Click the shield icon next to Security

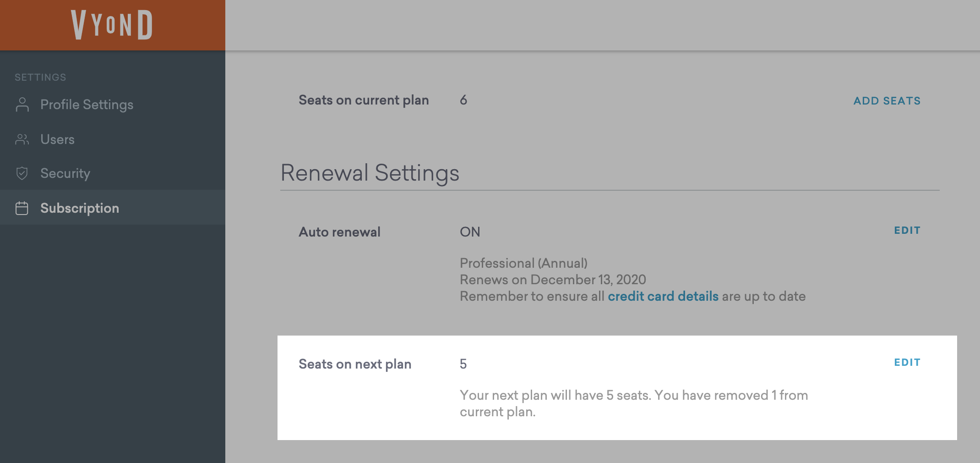[x=22, y=173]
